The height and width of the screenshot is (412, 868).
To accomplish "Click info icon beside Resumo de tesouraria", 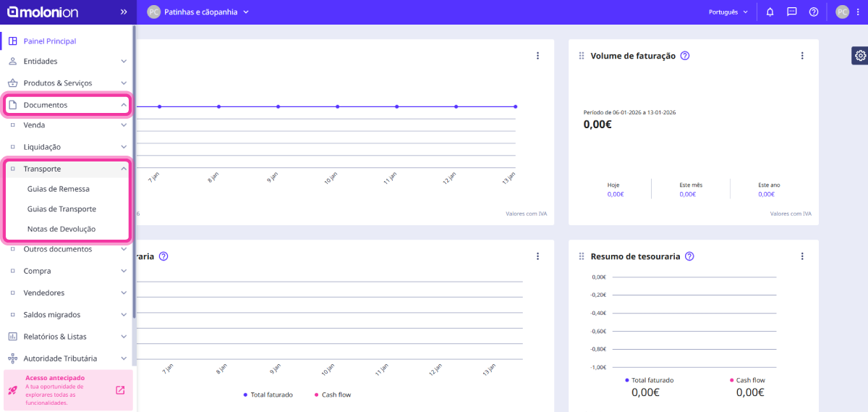I will point(689,256).
